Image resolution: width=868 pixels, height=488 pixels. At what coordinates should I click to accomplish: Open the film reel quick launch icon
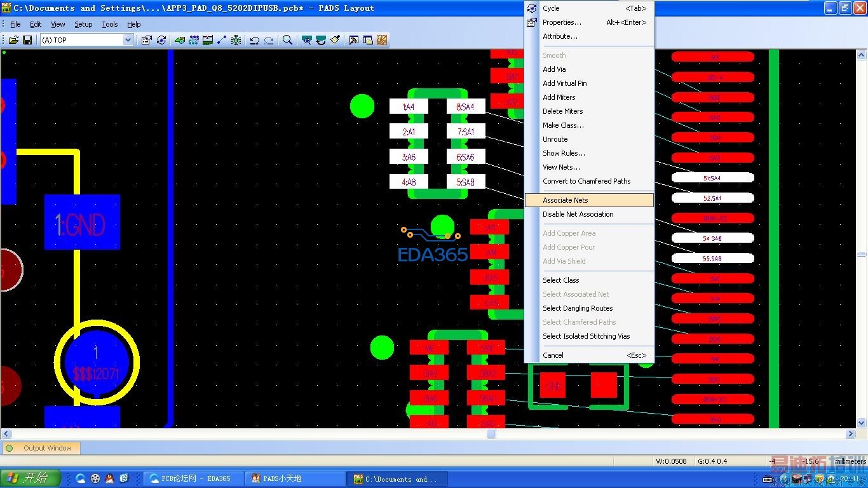pos(95,478)
